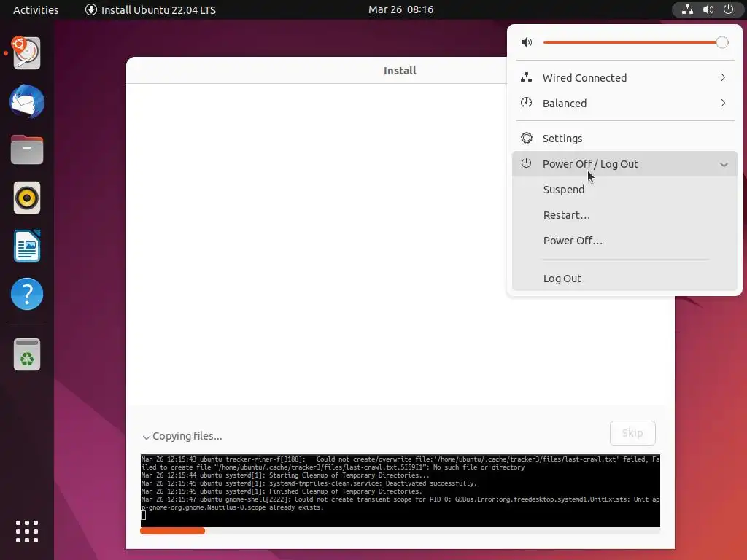
Task: Collapse the Copying files details chevron
Action: [146, 437]
